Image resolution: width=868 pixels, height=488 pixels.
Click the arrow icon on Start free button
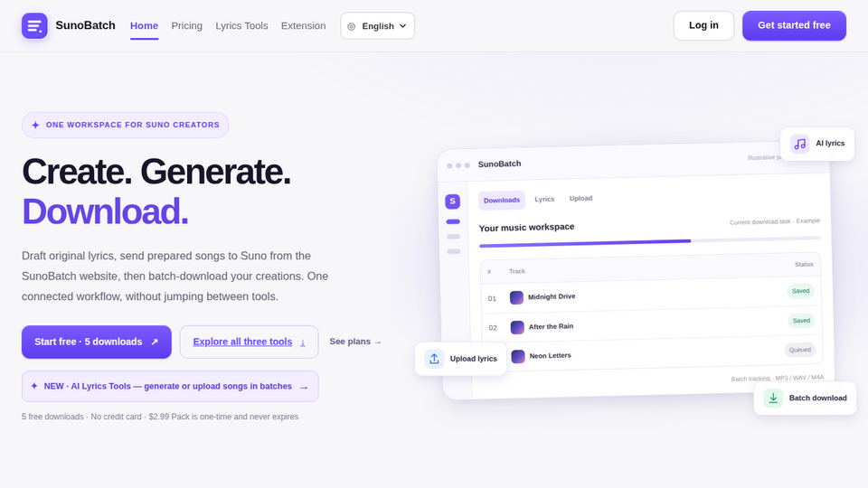pos(155,342)
